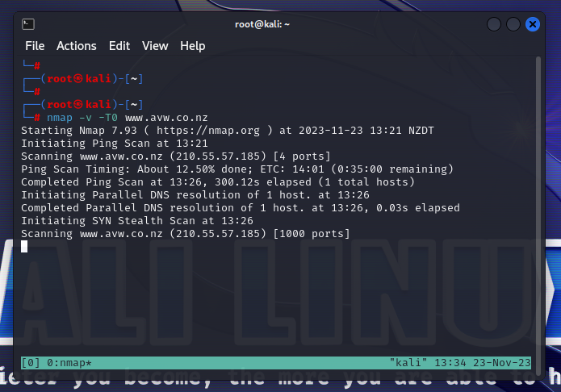Click the tmux session index [0]
Viewport: 561px width, 392px height.
31,363
